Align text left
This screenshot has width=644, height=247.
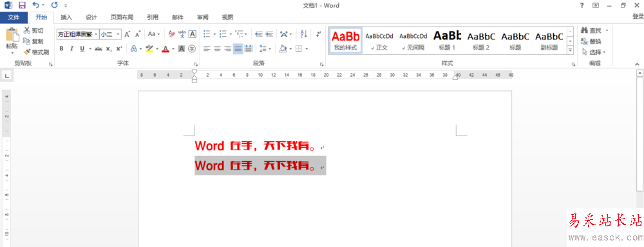click(x=207, y=49)
